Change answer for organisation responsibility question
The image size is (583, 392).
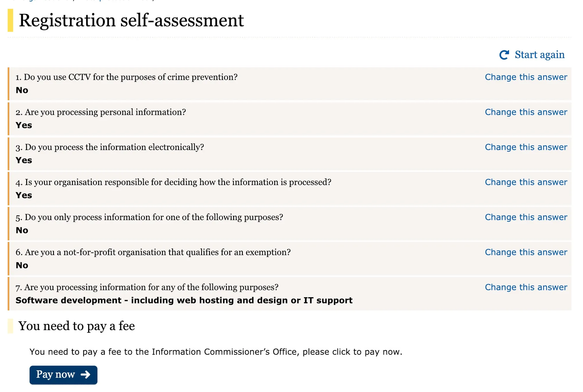point(526,182)
